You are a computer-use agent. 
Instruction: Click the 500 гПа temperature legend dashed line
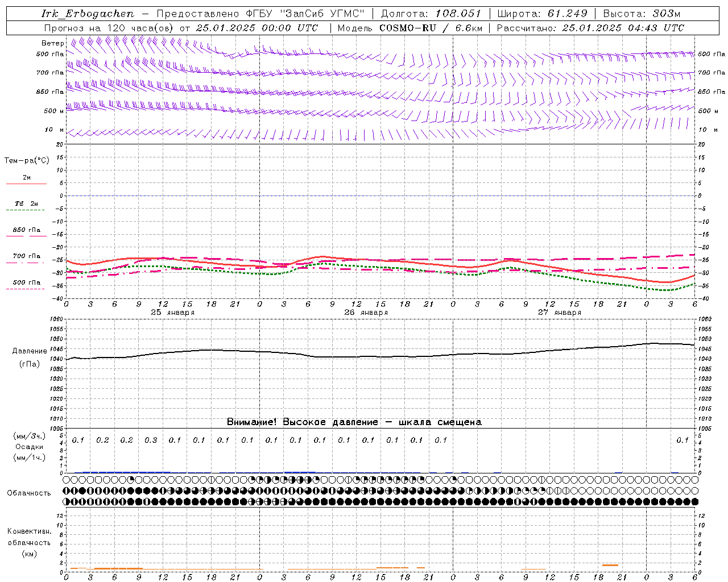(x=26, y=289)
